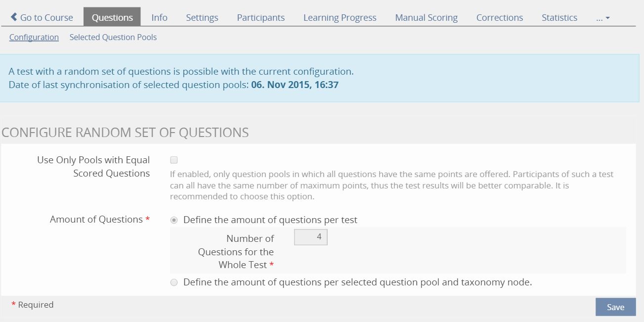
Task: Click the 'Number of Questions for the Whole Test' label
Action: (x=237, y=251)
